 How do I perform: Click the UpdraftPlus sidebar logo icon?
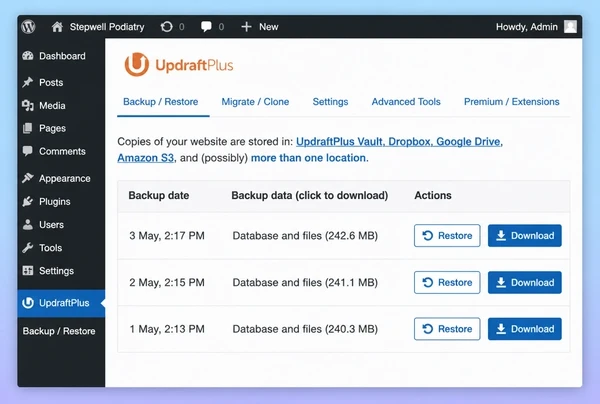[28, 303]
